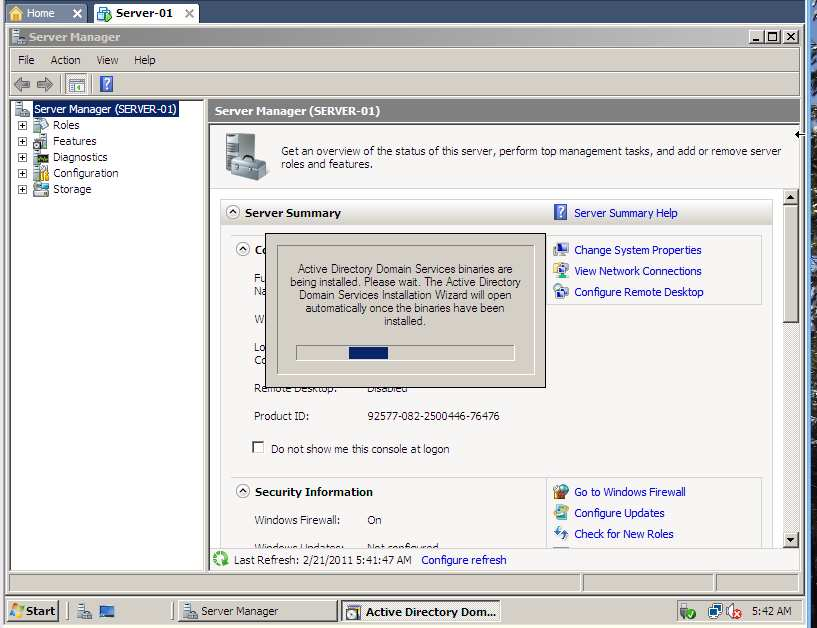This screenshot has height=628, width=817.
Task: Click the AD binaries install progress bar
Action: click(x=405, y=353)
